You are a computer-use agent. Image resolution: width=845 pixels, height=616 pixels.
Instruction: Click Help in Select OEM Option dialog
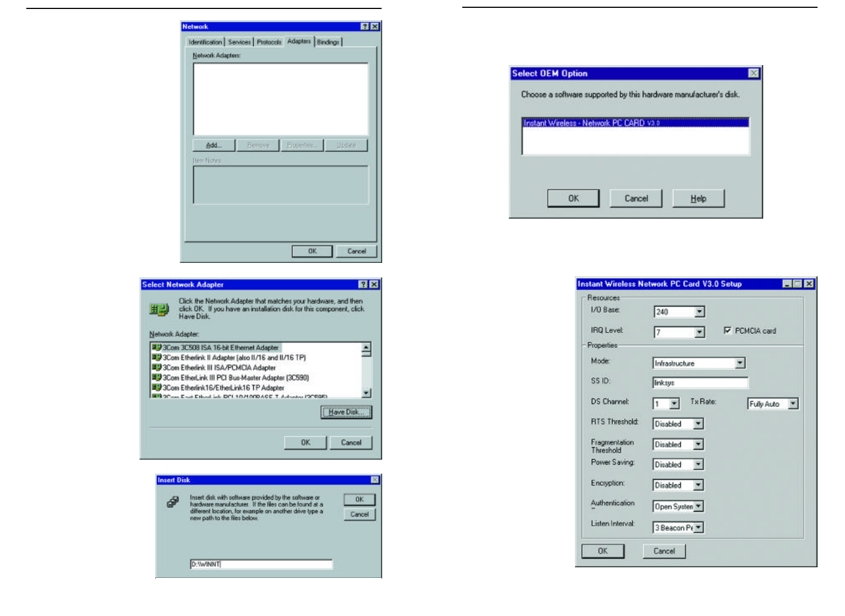point(698,198)
